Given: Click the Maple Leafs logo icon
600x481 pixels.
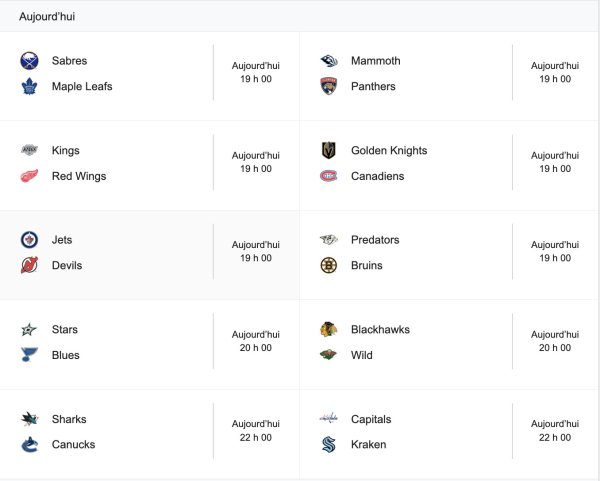Looking at the screenshot, I should tap(29, 86).
